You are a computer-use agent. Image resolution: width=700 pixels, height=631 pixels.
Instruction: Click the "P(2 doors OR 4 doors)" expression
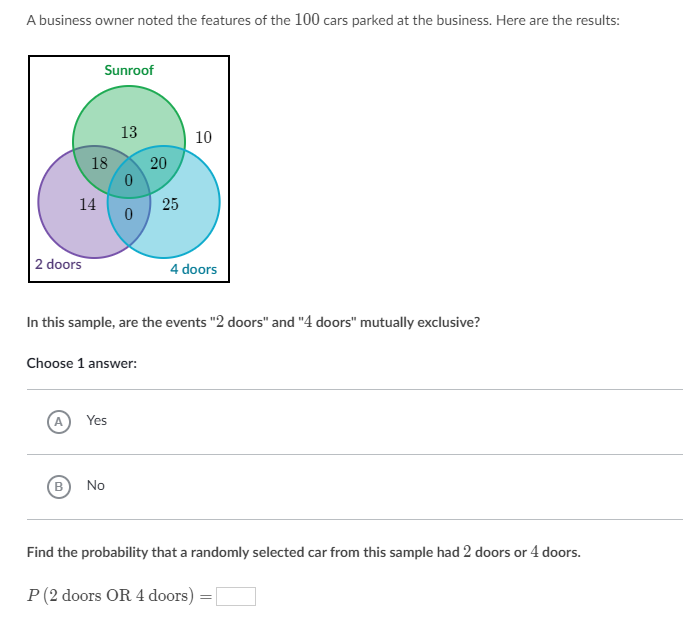112,596
